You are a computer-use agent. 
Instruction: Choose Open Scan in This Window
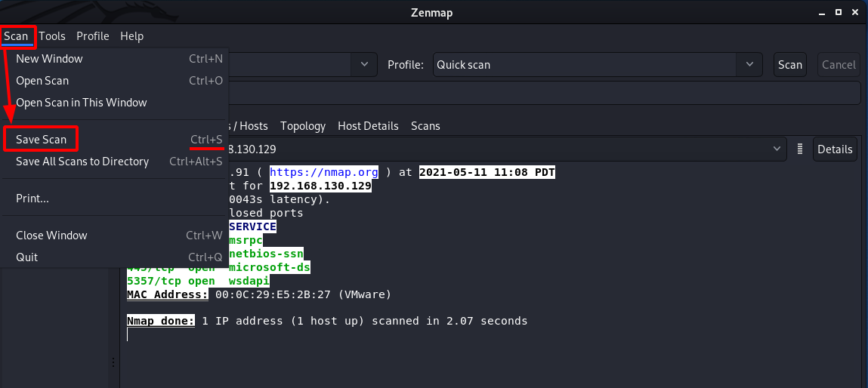tap(115, 103)
